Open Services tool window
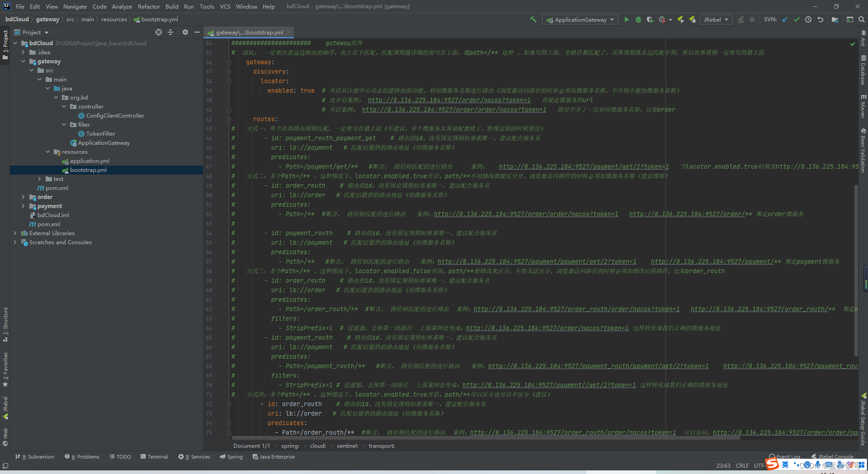868x474 pixels. 194,457
